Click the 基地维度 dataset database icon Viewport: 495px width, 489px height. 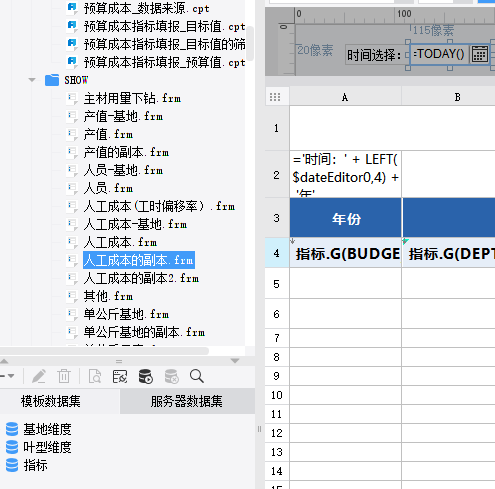point(12,429)
